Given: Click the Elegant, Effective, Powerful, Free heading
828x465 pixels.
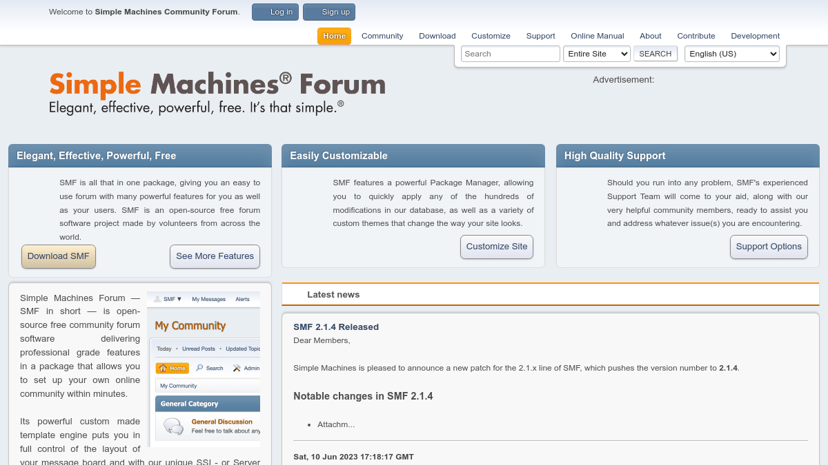Looking at the screenshot, I should pyautogui.click(x=96, y=156).
